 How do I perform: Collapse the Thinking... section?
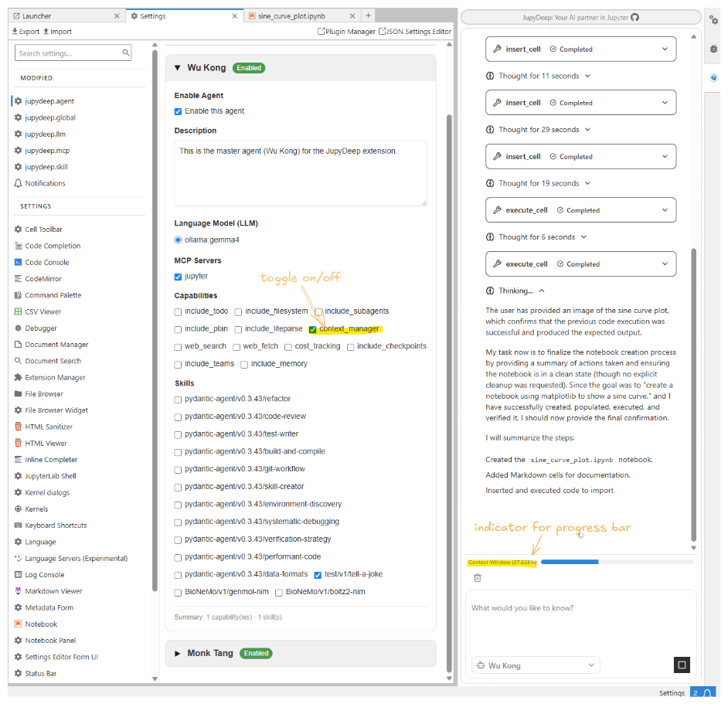click(x=515, y=291)
